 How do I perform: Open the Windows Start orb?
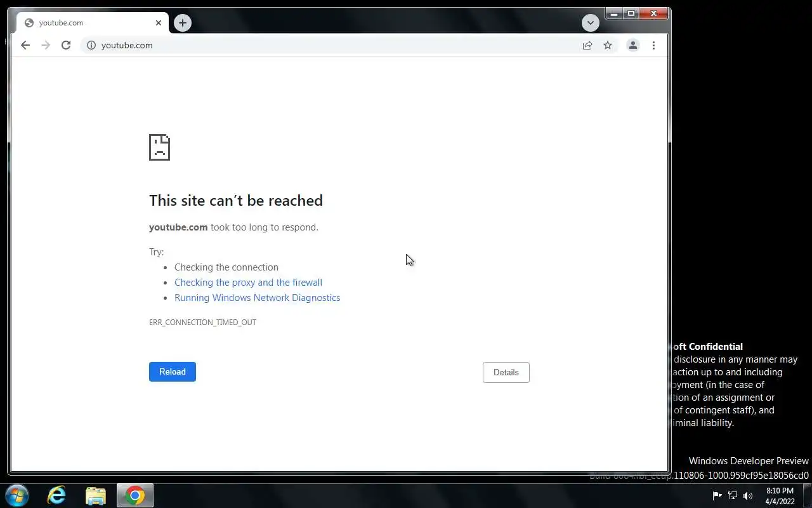click(17, 495)
